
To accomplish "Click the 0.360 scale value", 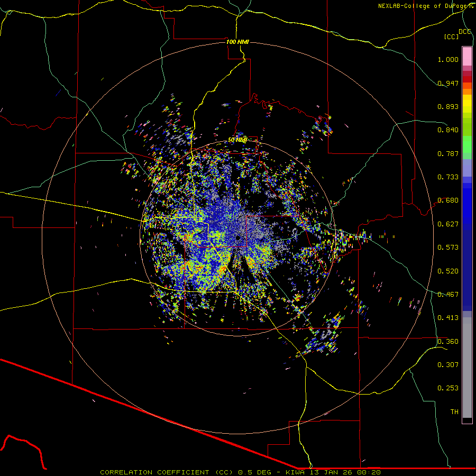I will [x=448, y=341].
